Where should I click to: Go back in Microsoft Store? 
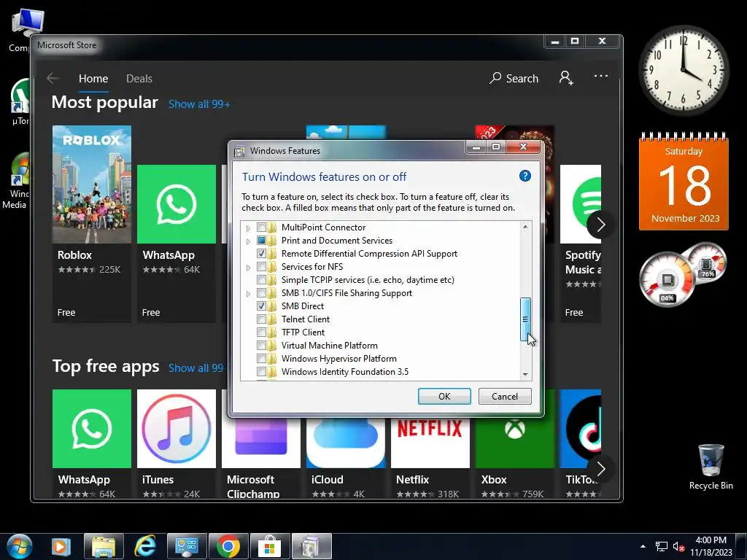(x=53, y=79)
